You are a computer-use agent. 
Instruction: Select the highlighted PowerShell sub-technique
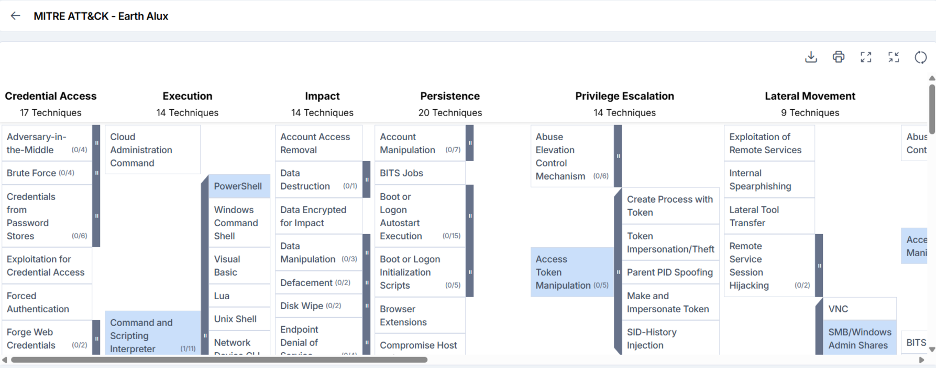pyautogui.click(x=239, y=186)
